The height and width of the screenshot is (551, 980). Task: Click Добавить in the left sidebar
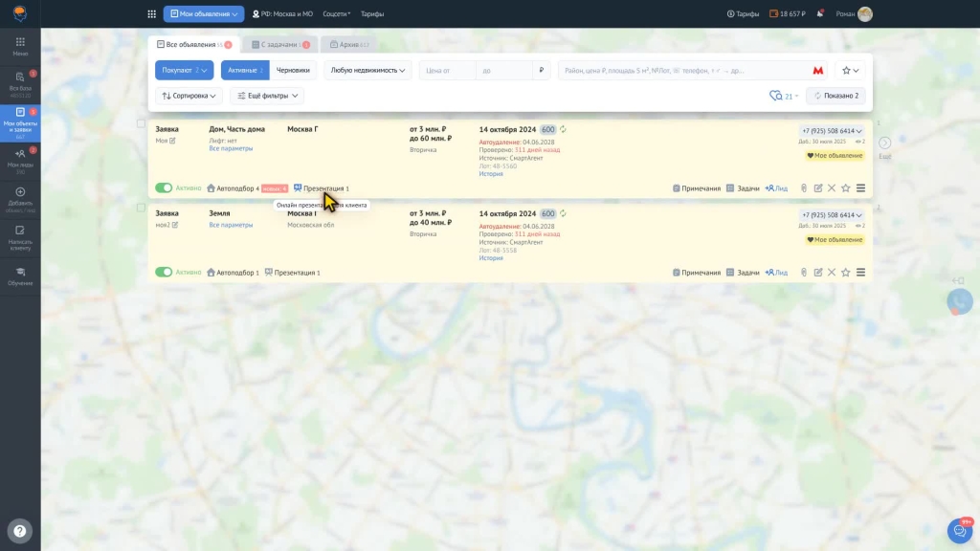pos(20,199)
